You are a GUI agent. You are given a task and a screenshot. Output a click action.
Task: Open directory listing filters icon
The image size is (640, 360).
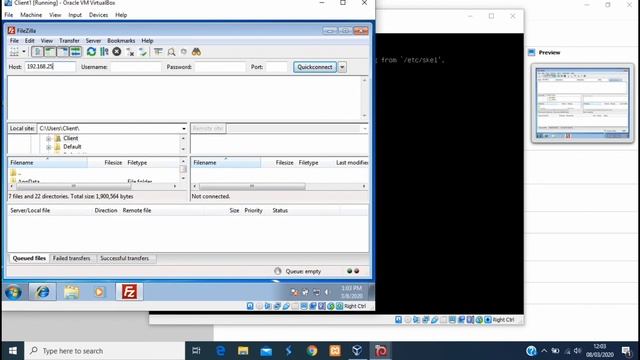[x=158, y=52]
